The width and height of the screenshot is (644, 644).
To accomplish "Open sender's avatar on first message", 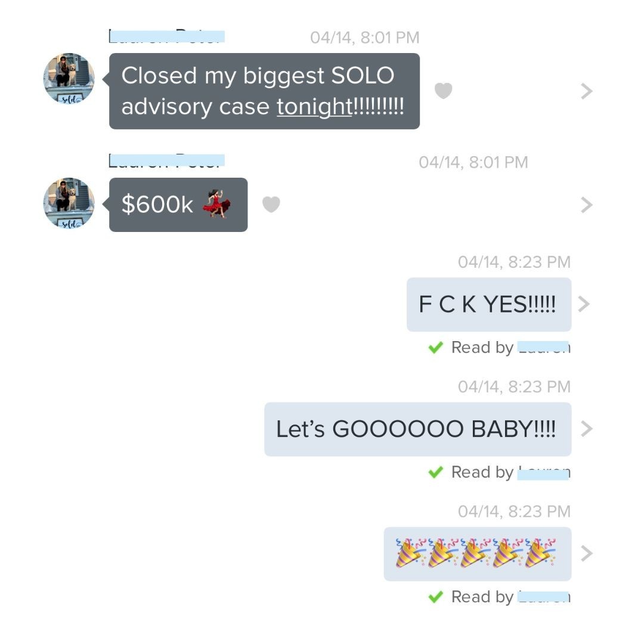I will point(69,79).
